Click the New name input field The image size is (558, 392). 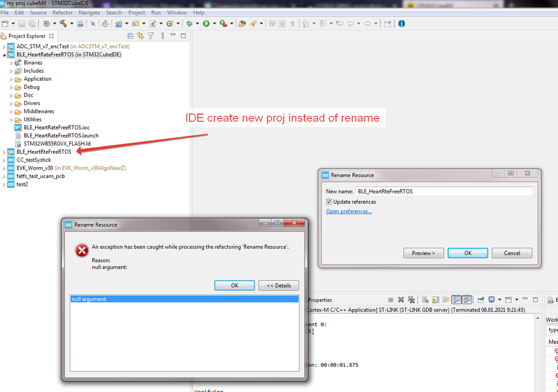[x=444, y=192]
